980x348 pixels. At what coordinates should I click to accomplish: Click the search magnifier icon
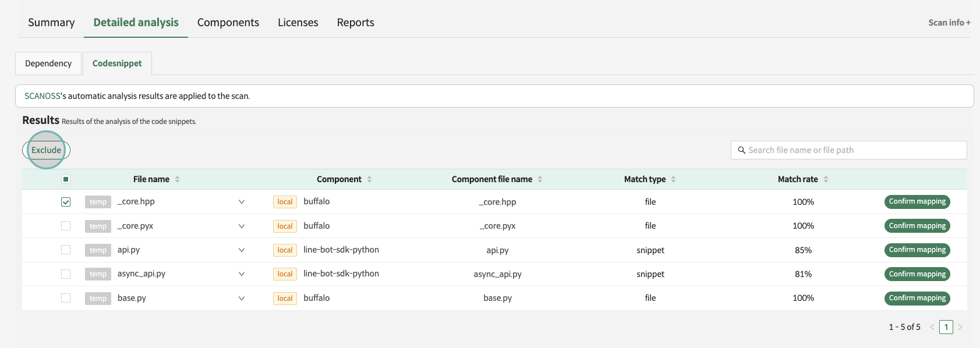(x=741, y=150)
